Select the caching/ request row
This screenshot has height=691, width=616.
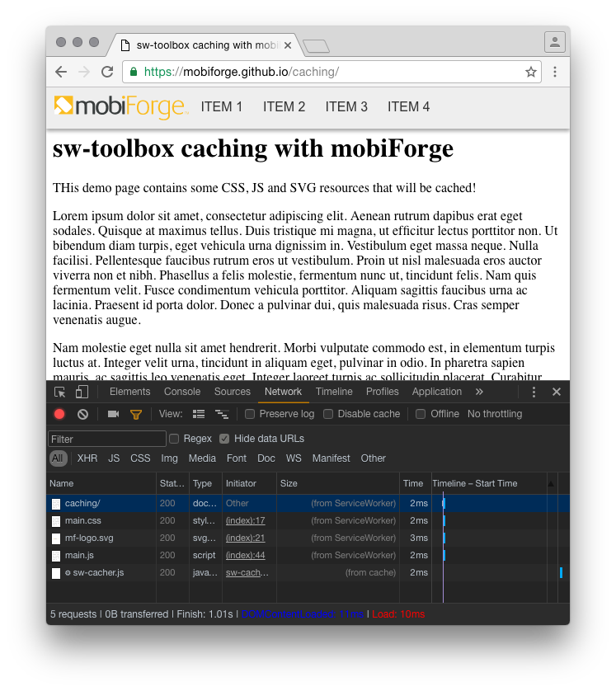click(308, 503)
